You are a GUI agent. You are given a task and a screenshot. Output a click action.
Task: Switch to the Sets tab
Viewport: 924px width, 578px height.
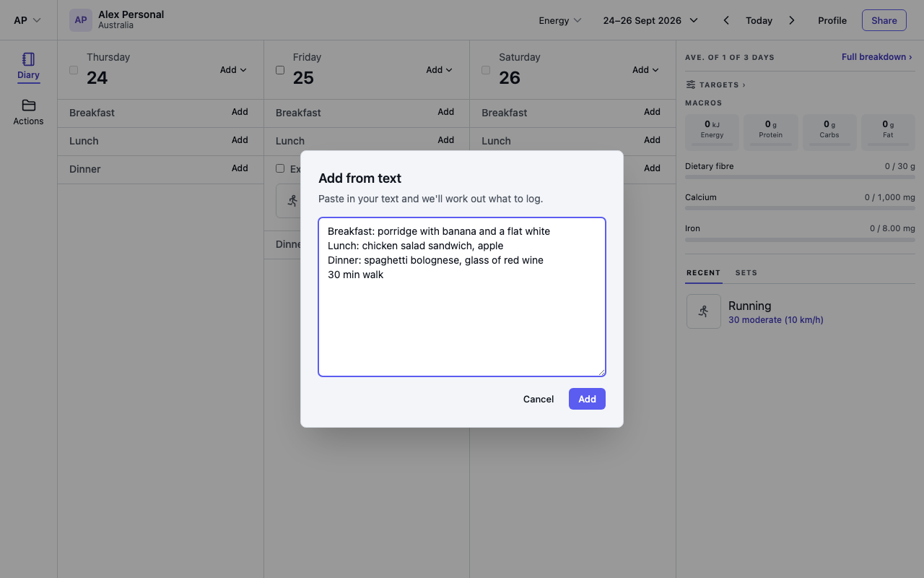pos(746,273)
